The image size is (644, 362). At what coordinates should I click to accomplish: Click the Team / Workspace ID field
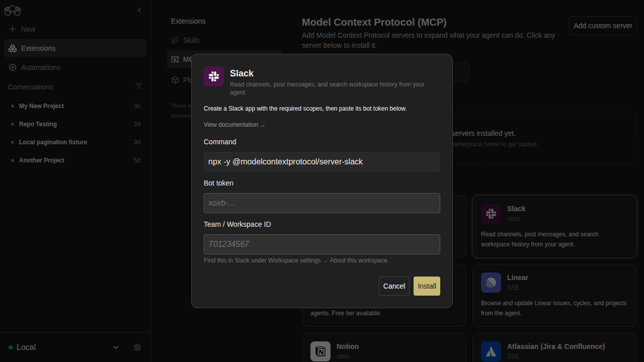tap(322, 244)
